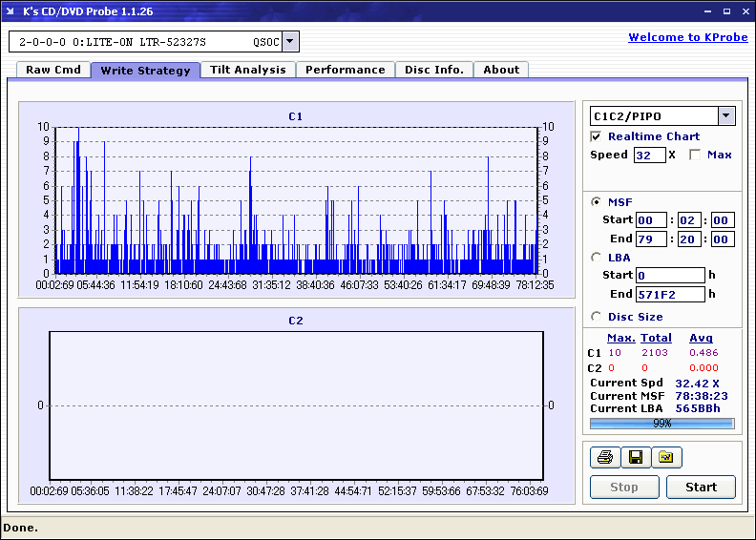
Task: Choose the Disc Size radio option
Action: click(x=597, y=316)
